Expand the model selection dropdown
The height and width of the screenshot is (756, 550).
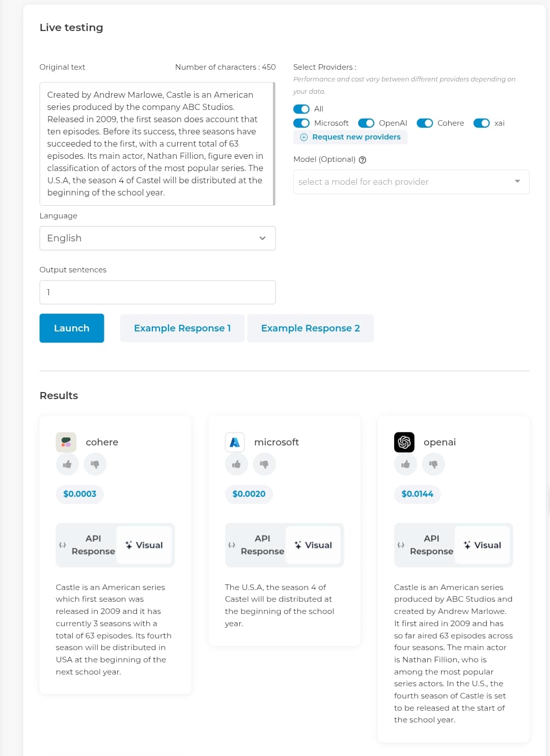pos(411,182)
